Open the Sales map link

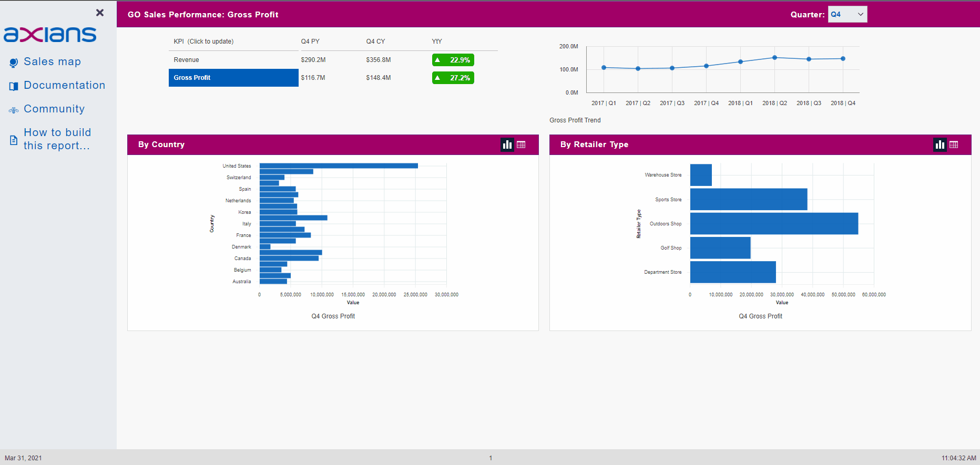click(x=52, y=61)
